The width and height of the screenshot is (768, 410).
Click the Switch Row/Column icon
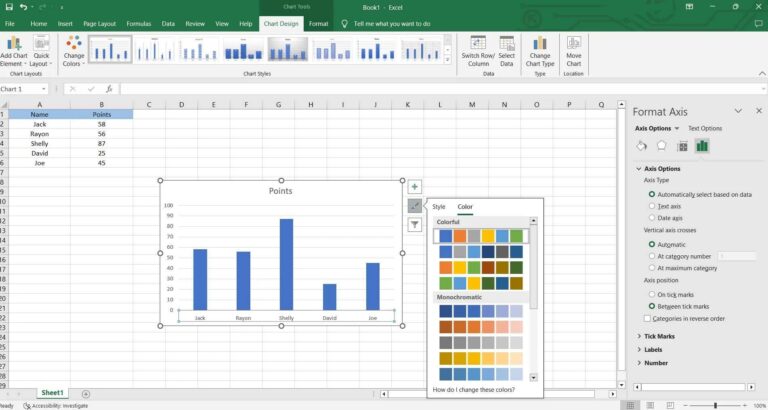(478, 43)
